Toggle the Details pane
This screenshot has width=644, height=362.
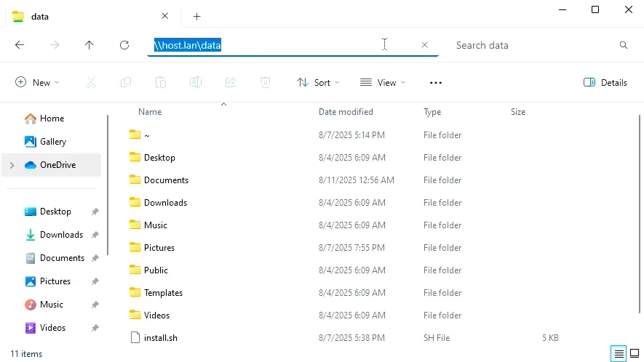(x=605, y=83)
